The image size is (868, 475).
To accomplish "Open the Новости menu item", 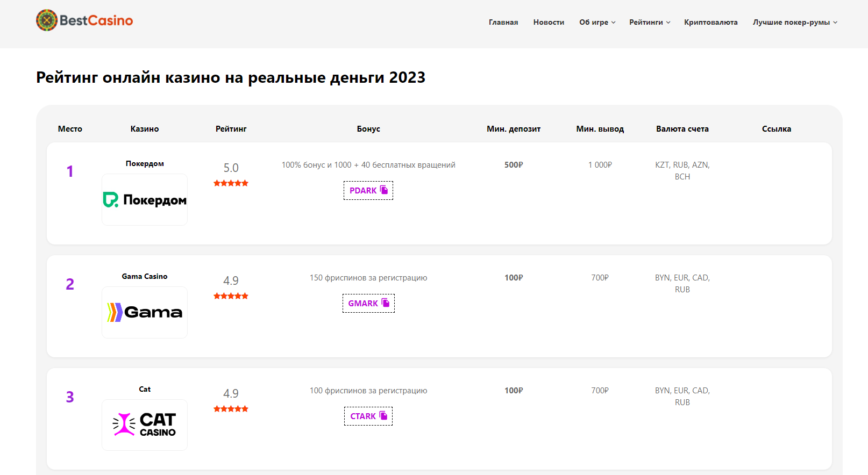I will (549, 22).
